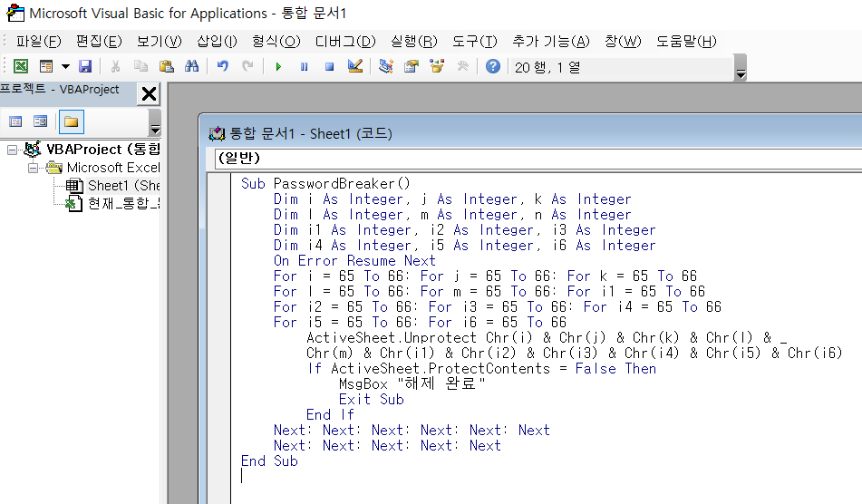
Task: Open the 디버그(D) menu
Action: click(345, 41)
